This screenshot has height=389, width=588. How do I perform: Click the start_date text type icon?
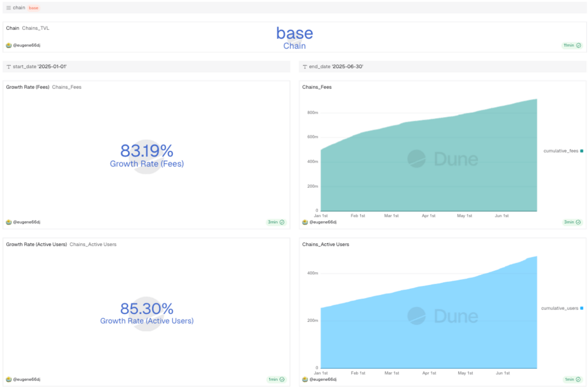pos(9,67)
